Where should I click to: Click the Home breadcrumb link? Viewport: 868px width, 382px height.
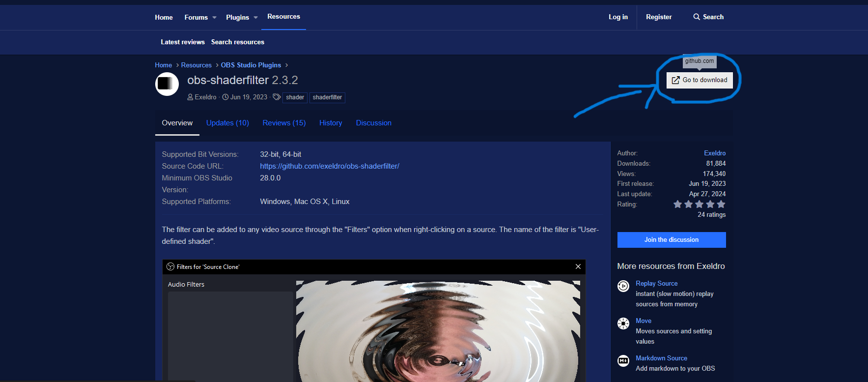click(163, 65)
